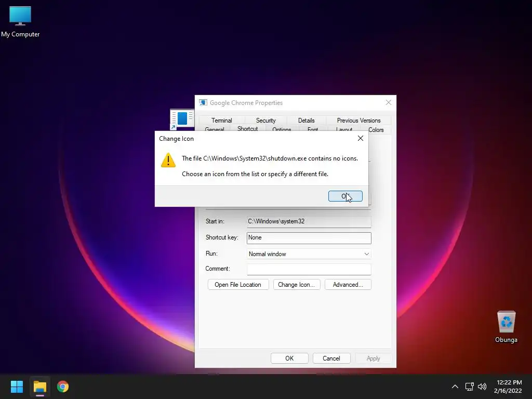The width and height of the screenshot is (532, 399).
Task: Click the Google Chrome Properties title icon
Action: coord(203,102)
